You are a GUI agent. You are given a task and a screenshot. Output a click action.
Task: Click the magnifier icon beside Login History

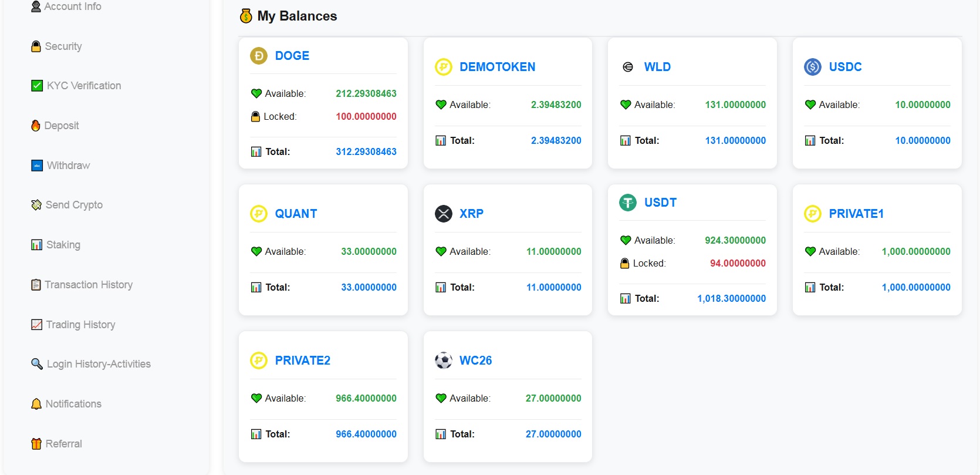pos(37,364)
